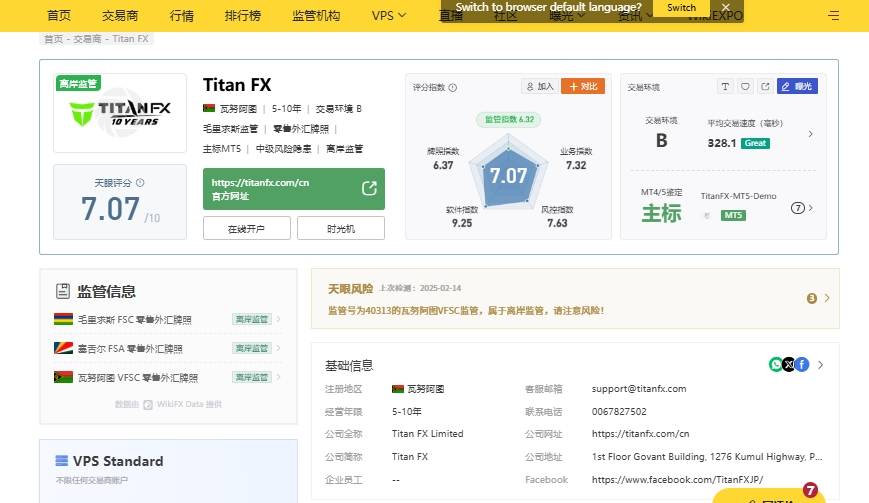The image size is (869, 503).
Task: Click 交易商 in the breadcrumb
Action: 87,39
